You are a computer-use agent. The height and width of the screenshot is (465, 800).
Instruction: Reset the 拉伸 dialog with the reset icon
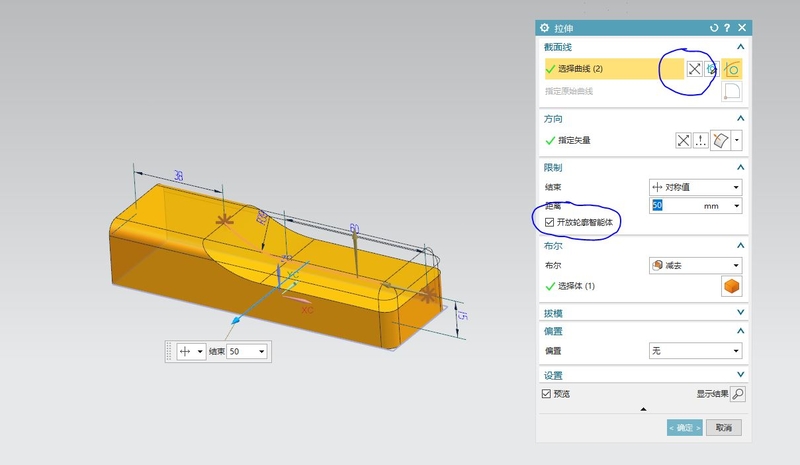[713, 28]
